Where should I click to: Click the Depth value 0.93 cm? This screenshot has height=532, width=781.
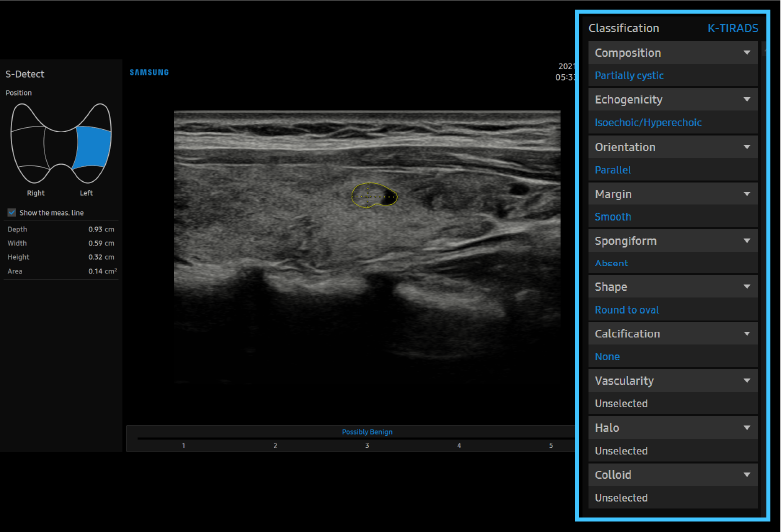101,230
